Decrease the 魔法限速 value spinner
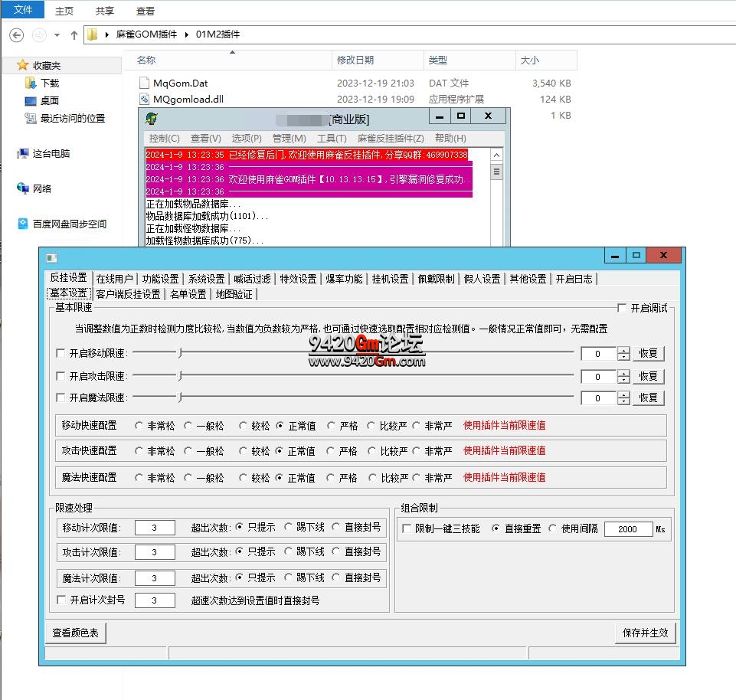 coord(623,401)
